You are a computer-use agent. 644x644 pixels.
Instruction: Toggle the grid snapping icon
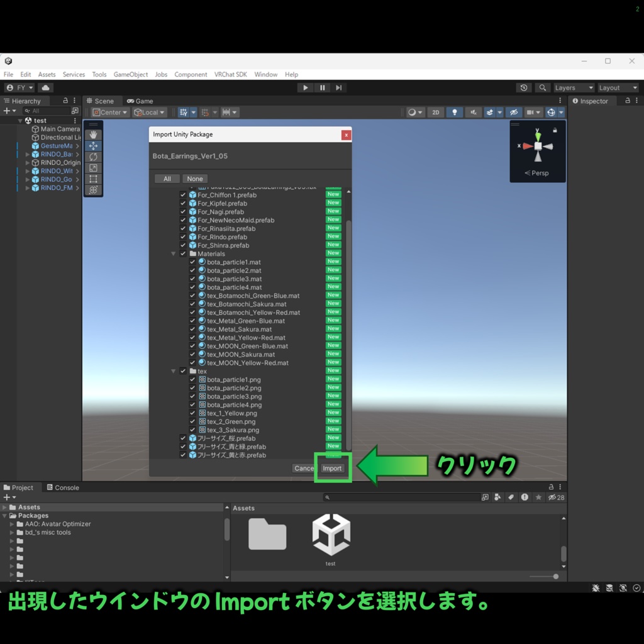click(183, 112)
